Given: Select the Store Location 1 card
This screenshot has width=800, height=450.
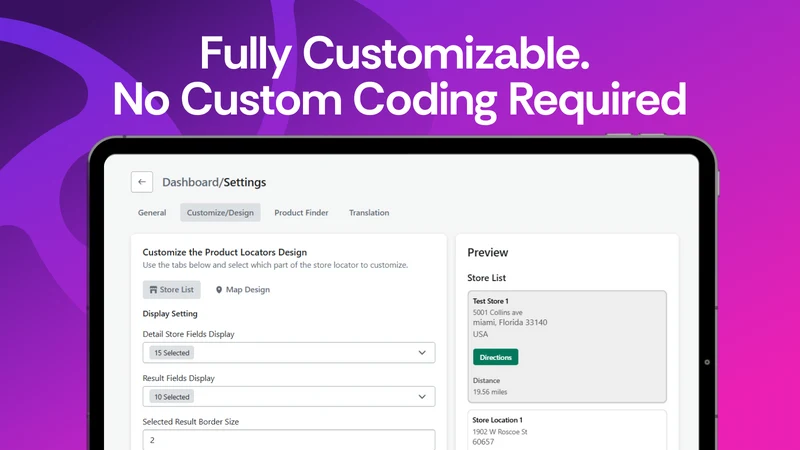Looking at the screenshot, I should (567, 430).
